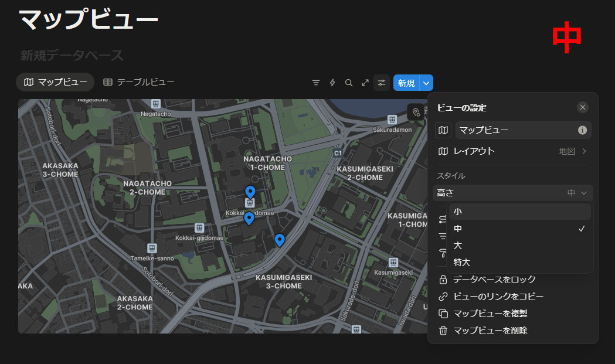The width and height of the screenshot is (615, 364).
Task: Switch to the テーブルビュー tab
Action: click(139, 83)
